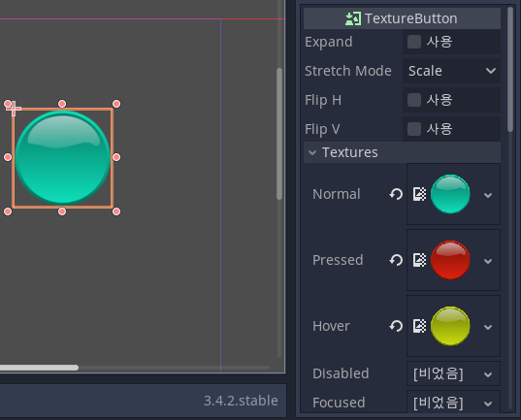The width and height of the screenshot is (521, 420).
Task: Open the Pressed texture dropdown arrow
Action: point(488,261)
